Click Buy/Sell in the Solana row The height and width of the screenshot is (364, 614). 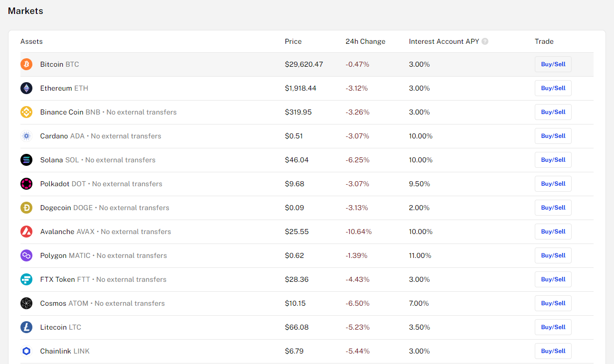pyautogui.click(x=553, y=160)
